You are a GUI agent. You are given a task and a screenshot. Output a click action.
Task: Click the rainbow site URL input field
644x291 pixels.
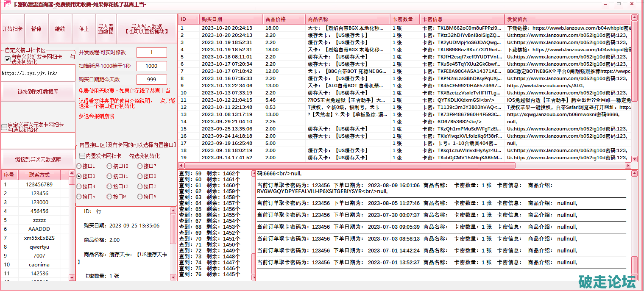(x=38, y=73)
